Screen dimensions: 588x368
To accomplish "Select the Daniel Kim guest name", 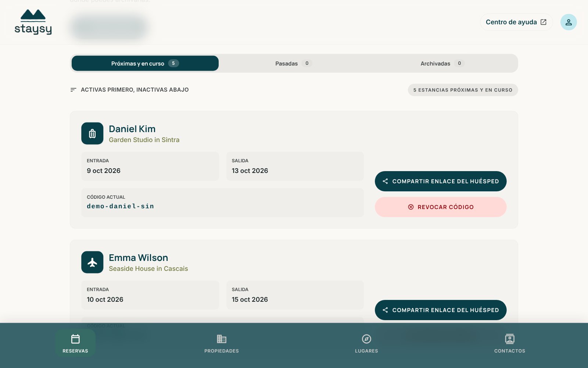I will click(x=132, y=129).
